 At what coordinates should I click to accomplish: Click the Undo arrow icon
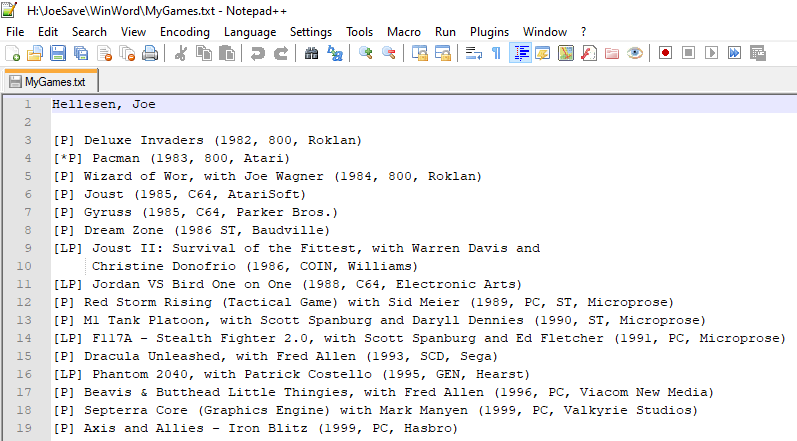(258, 53)
